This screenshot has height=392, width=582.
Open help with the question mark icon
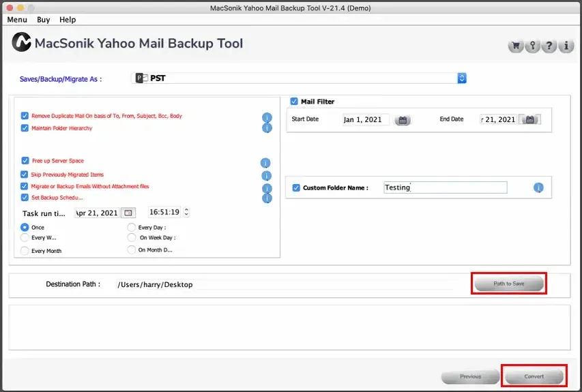click(x=549, y=46)
